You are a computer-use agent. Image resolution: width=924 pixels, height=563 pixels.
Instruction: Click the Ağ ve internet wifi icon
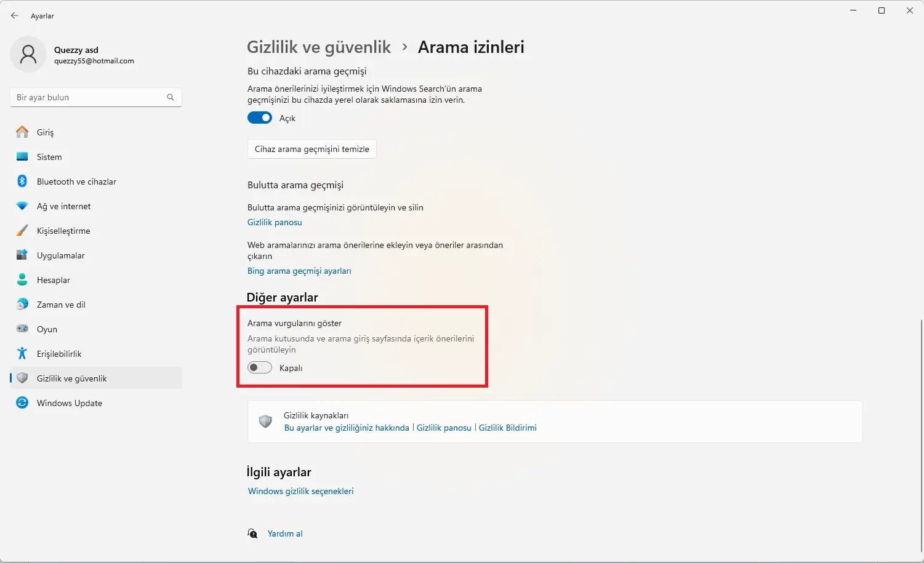(22, 206)
